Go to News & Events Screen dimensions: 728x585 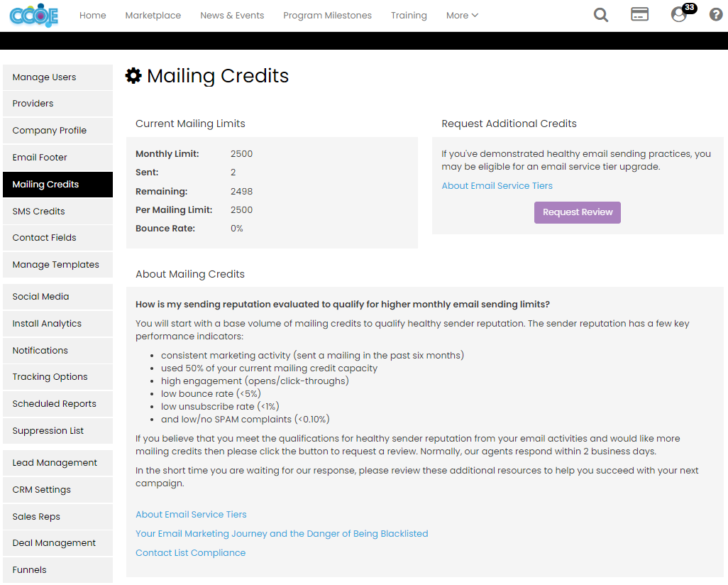pyautogui.click(x=232, y=15)
